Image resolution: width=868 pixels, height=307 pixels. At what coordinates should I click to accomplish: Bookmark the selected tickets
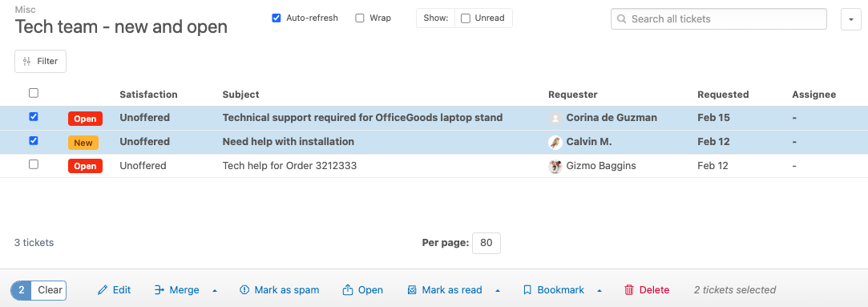coord(554,290)
